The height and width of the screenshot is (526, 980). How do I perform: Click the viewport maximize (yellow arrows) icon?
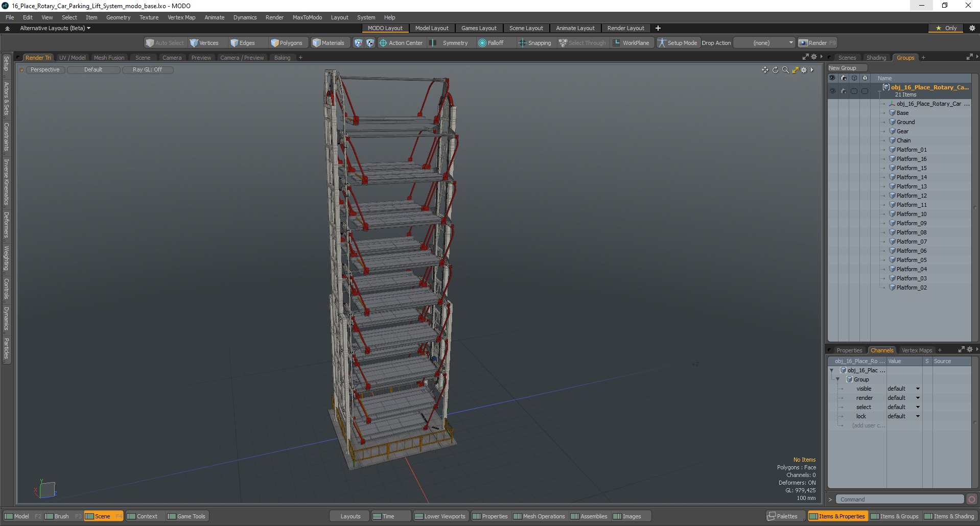(x=795, y=70)
